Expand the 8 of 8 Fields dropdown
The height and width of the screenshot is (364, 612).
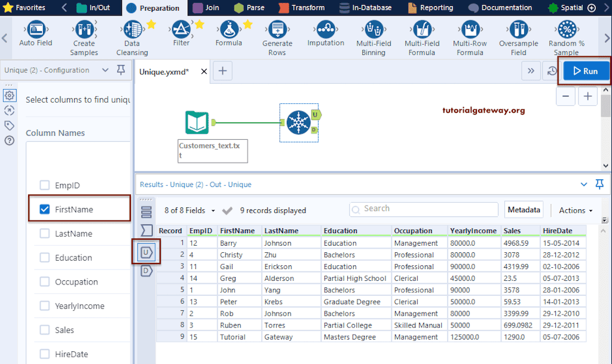[188, 210]
